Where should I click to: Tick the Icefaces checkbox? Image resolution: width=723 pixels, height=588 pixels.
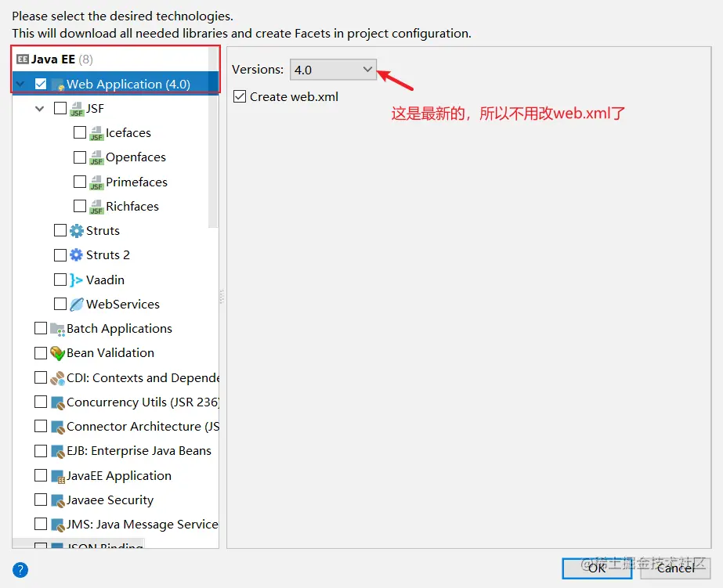pos(80,133)
